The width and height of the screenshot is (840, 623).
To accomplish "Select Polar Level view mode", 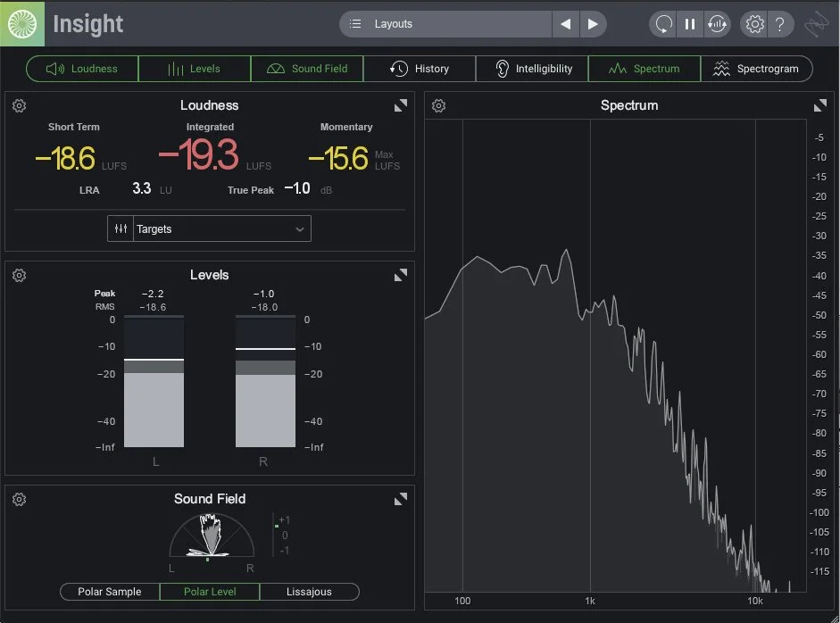I will (210, 592).
